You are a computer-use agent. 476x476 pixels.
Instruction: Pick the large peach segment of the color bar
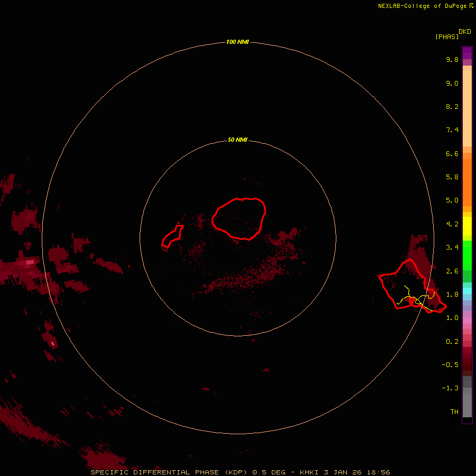point(467,108)
